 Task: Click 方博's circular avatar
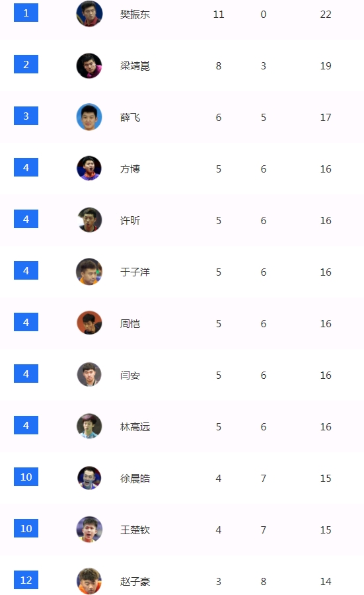coord(89,169)
